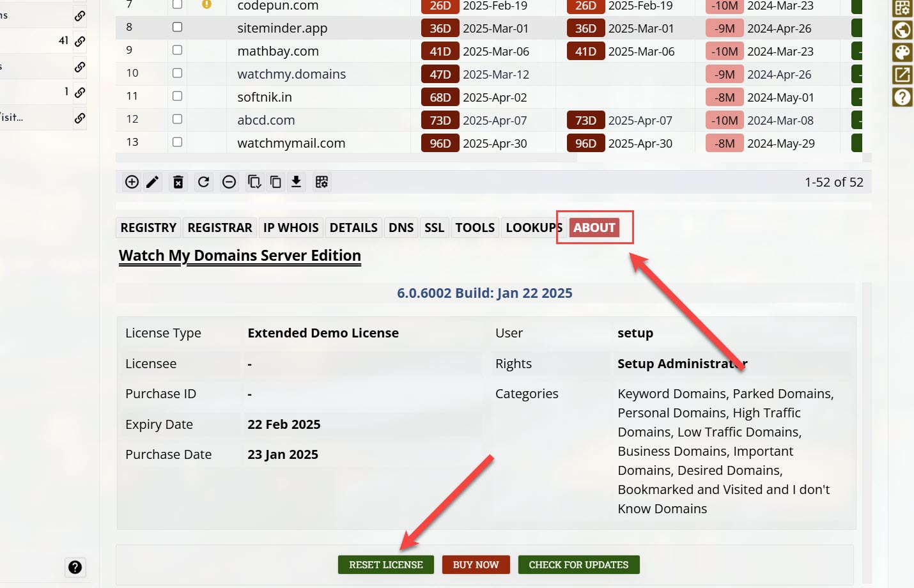Click the black round help icon at bottom left
Viewport: 914px width, 588px height.
(75, 567)
